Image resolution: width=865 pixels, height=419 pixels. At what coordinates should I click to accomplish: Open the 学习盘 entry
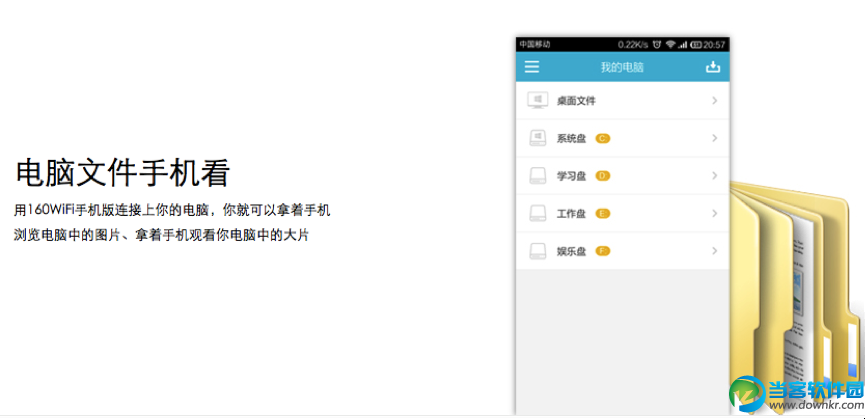click(x=622, y=176)
